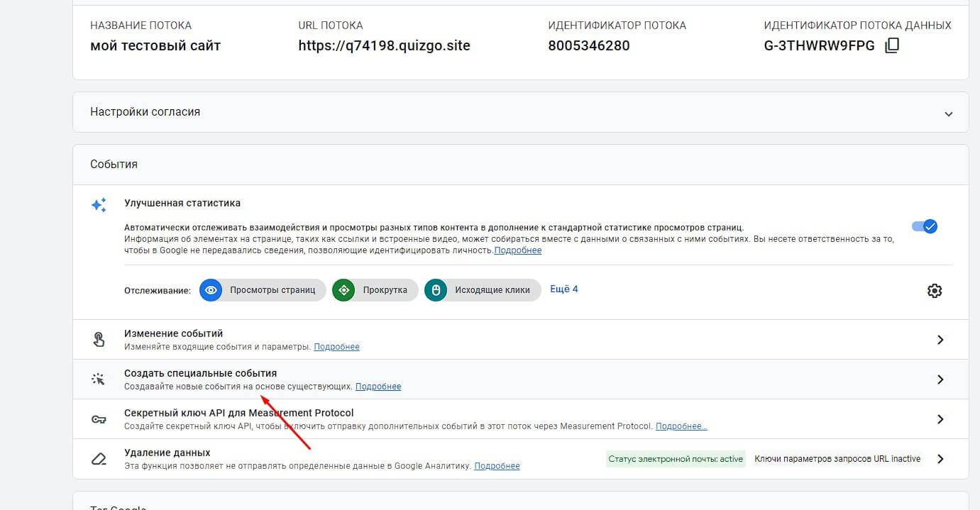Click the key icon for Measurement Protocol
Viewport: 980px width, 510px height.
pos(99,419)
